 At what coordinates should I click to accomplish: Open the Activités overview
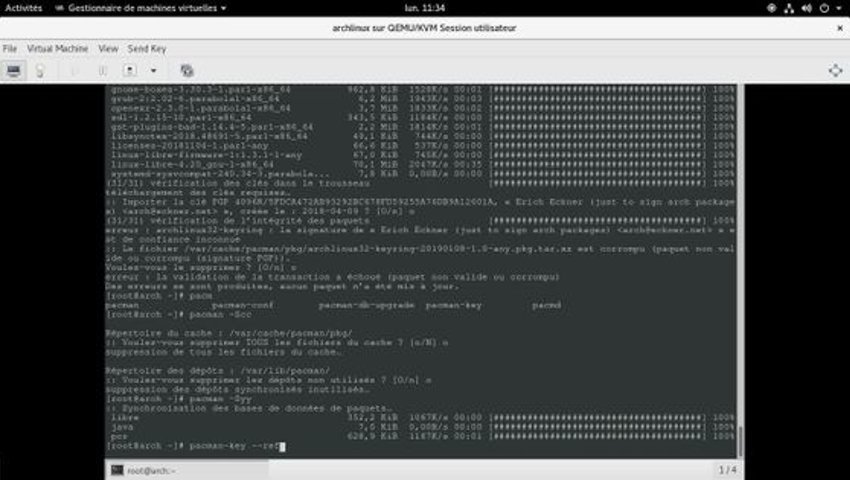tap(23, 8)
